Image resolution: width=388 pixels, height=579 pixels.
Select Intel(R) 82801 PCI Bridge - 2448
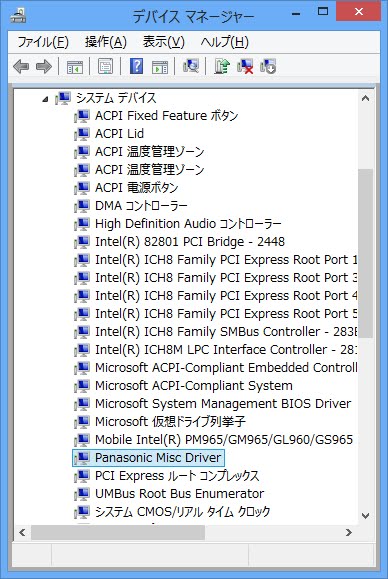point(190,242)
